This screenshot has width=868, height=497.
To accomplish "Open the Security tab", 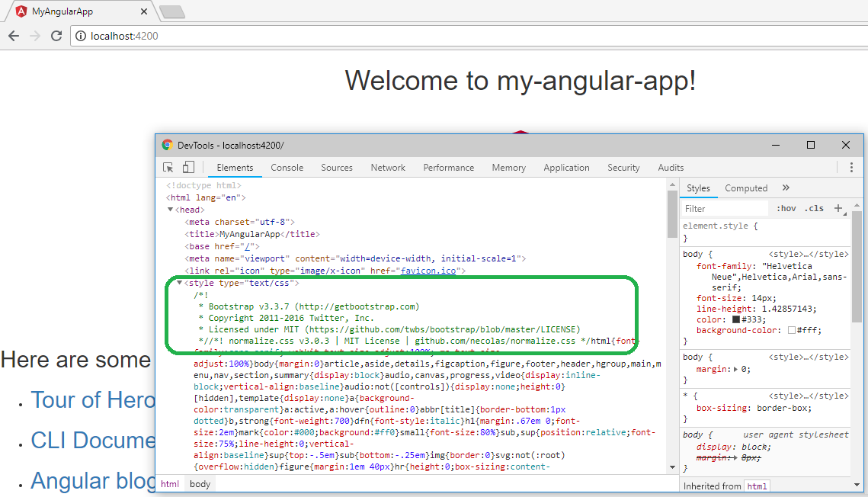I will 623,167.
